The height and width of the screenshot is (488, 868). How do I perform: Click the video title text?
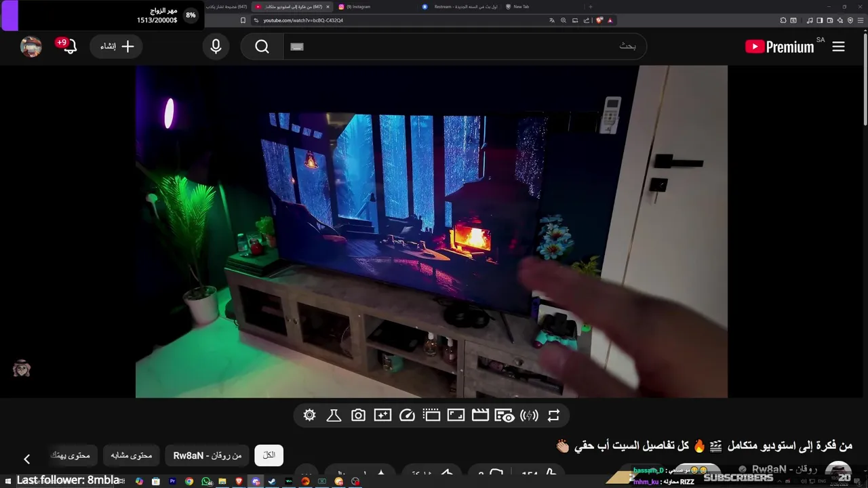click(x=704, y=446)
